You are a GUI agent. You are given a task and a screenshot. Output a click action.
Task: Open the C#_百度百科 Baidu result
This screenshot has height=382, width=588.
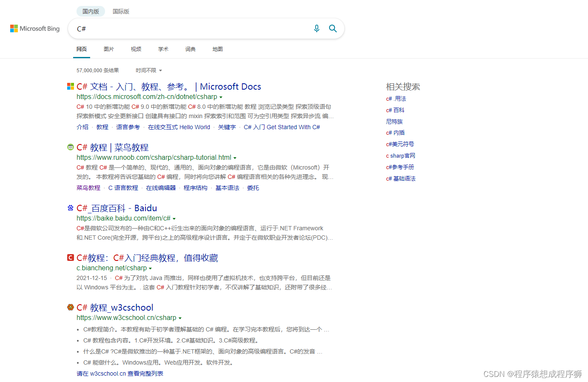117,208
